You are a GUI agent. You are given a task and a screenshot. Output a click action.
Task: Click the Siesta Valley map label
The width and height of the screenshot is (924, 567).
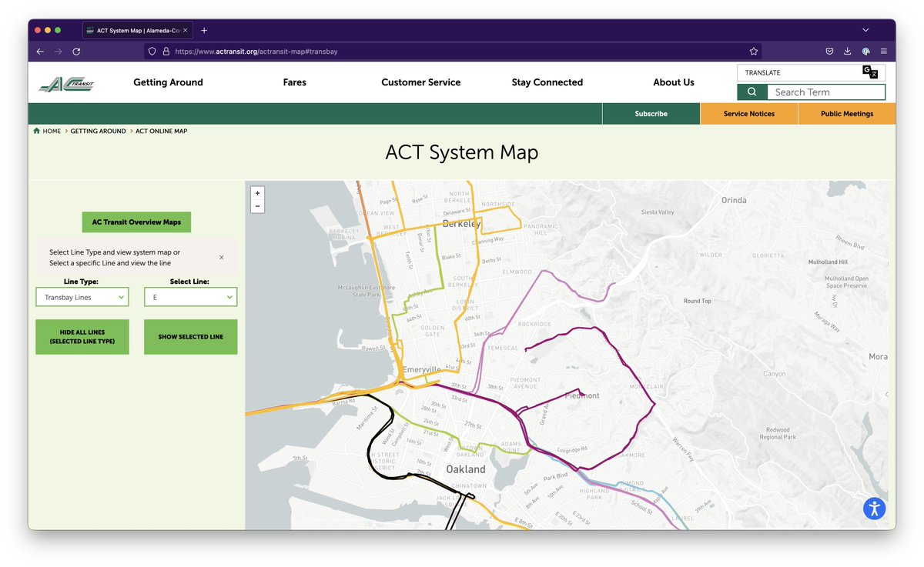658,212
